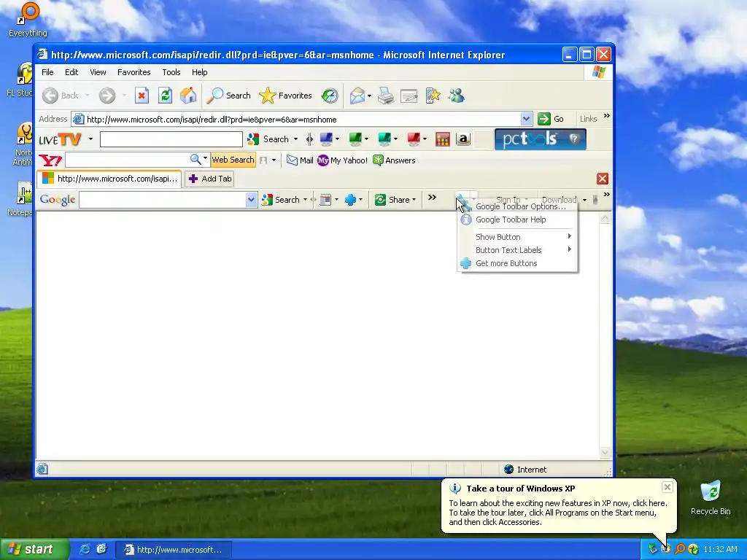Click the Google news page icon
Viewport: 747px width, 560px height.
pos(325,200)
